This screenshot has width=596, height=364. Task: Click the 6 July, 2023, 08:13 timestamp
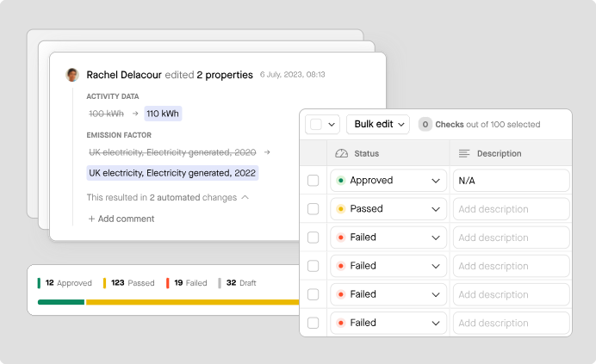click(x=293, y=75)
